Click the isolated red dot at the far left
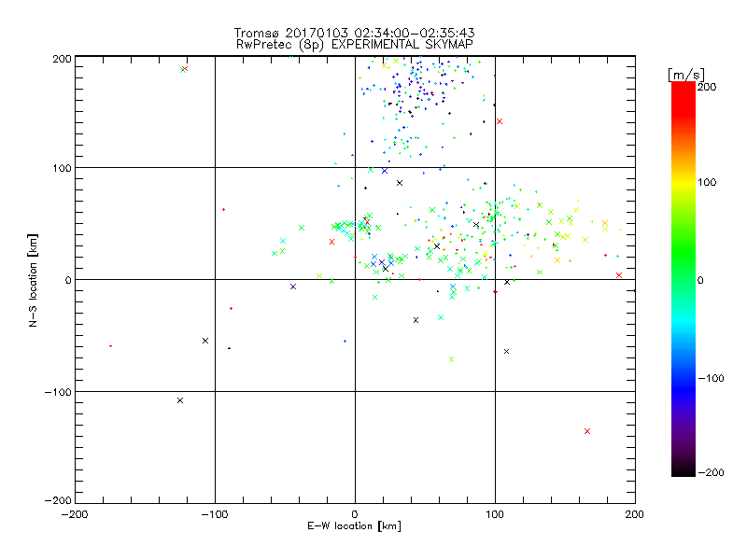 pos(110,346)
